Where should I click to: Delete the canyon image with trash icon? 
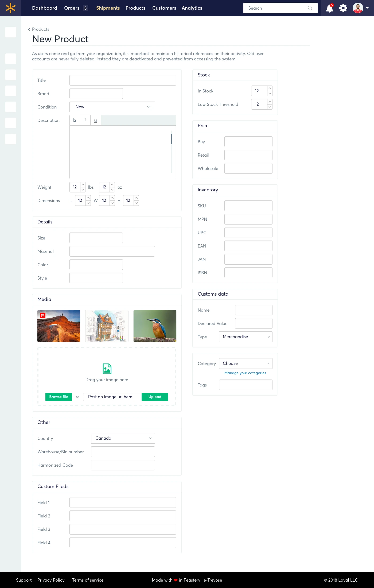43,315
